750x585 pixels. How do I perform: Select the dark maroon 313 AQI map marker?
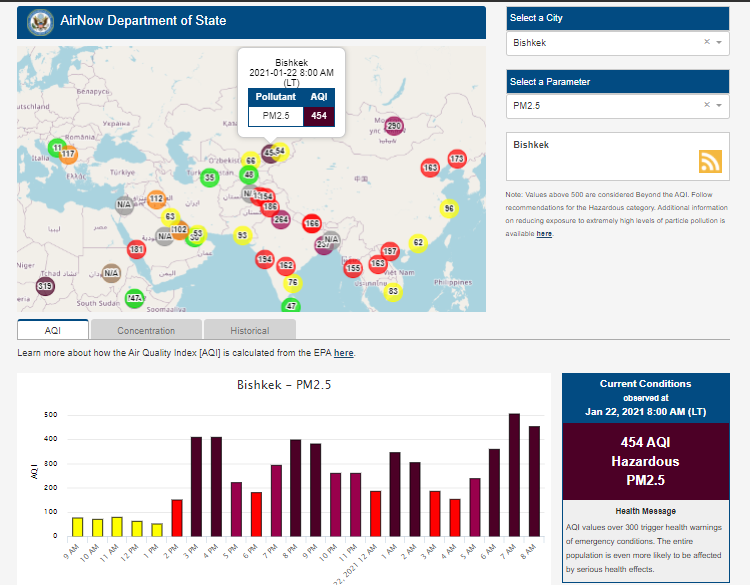45,286
